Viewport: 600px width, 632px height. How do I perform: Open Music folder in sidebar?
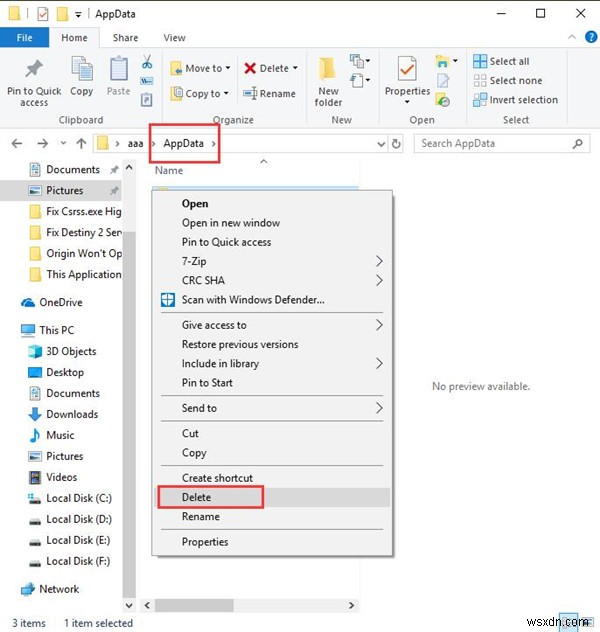click(52, 435)
